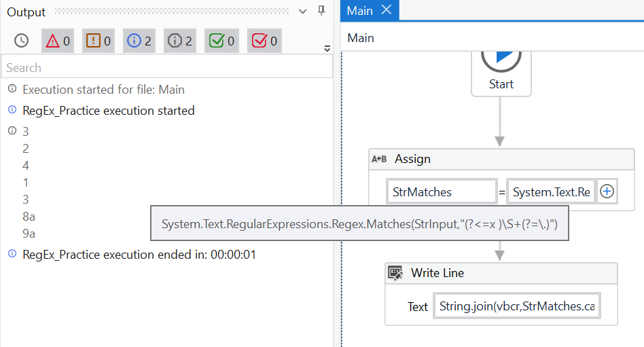Pin the Output panel with pushpin icon
Viewport: 644px width, 347px height.
pyautogui.click(x=322, y=11)
